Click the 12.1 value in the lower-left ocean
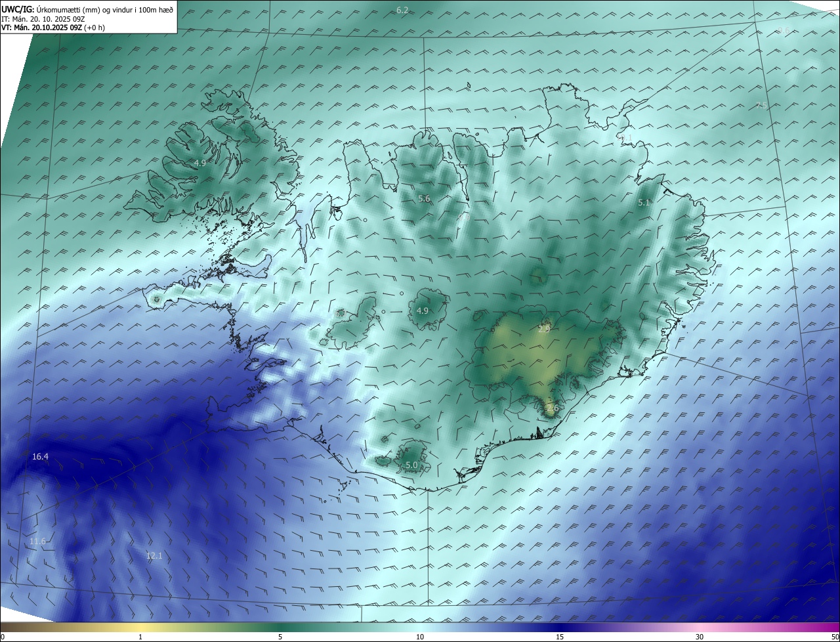 (154, 556)
